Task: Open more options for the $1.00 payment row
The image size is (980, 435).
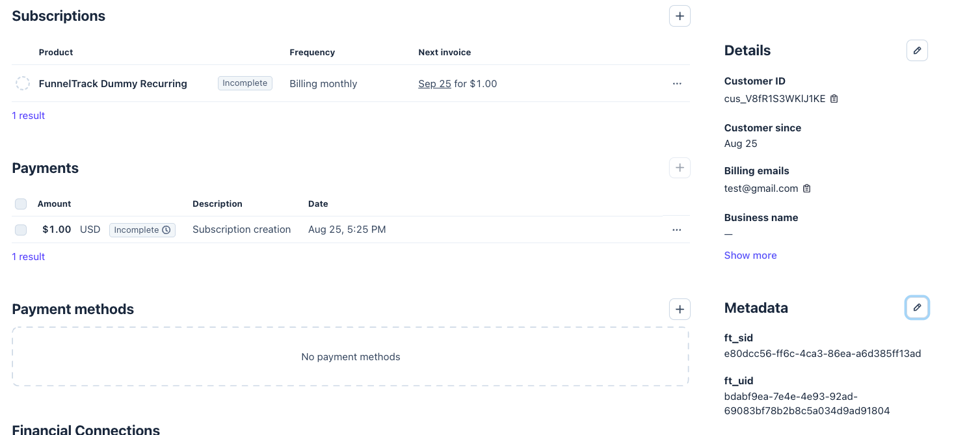Action: pos(677,230)
